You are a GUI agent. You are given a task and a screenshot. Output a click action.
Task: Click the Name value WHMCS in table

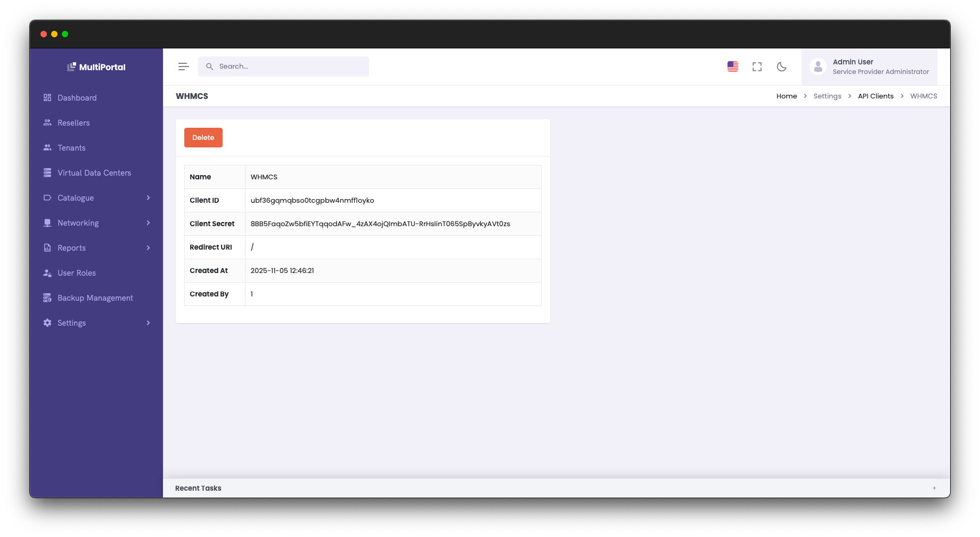(x=264, y=177)
